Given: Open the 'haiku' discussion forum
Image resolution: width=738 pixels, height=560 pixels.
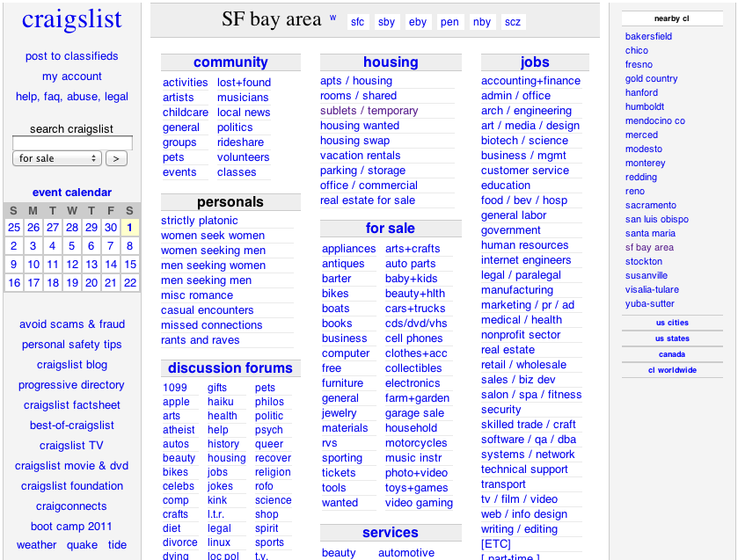Looking at the screenshot, I should coord(220,402).
